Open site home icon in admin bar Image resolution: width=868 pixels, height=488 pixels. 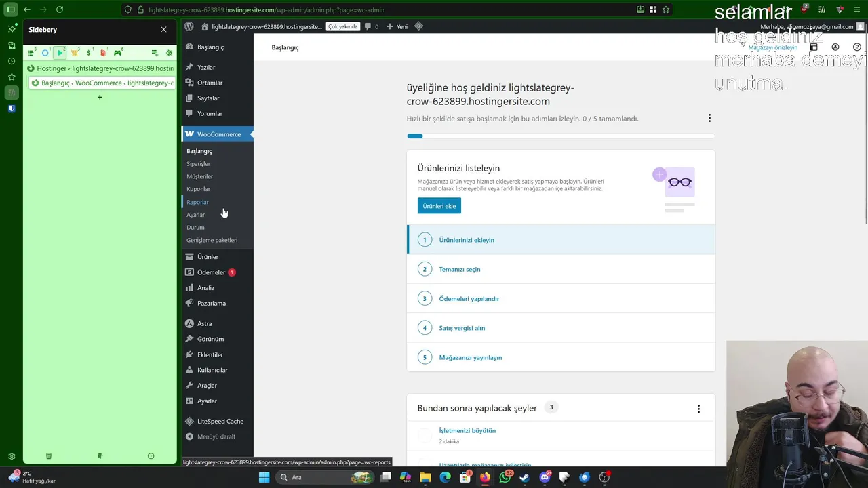pyautogui.click(x=204, y=26)
